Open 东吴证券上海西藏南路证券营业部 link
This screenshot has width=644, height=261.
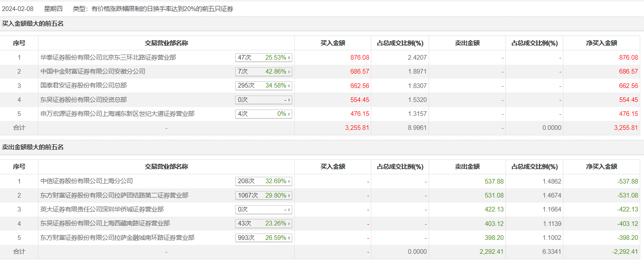[x=105, y=223]
